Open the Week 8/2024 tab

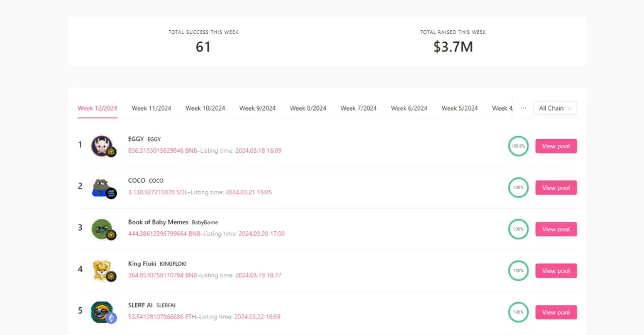(308, 108)
